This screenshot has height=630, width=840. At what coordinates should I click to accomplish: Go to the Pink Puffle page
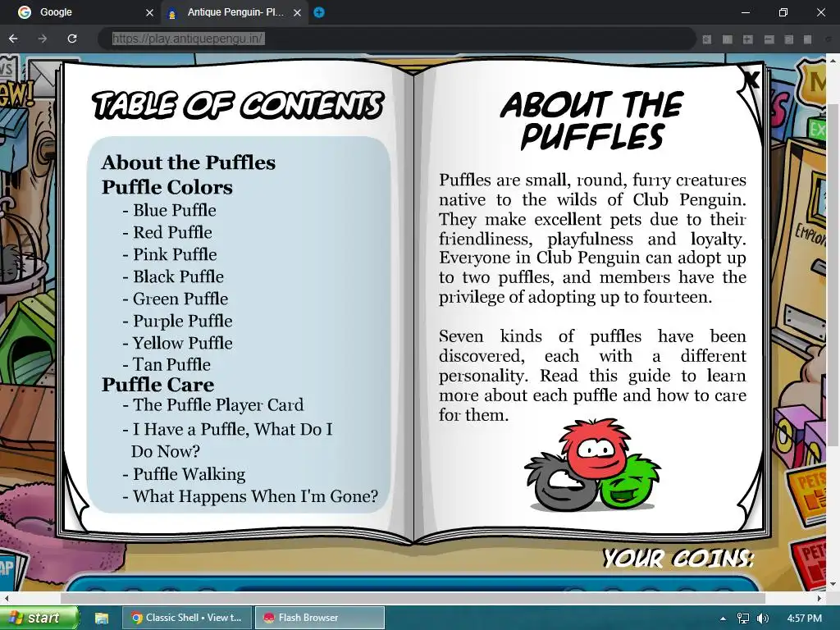169,254
